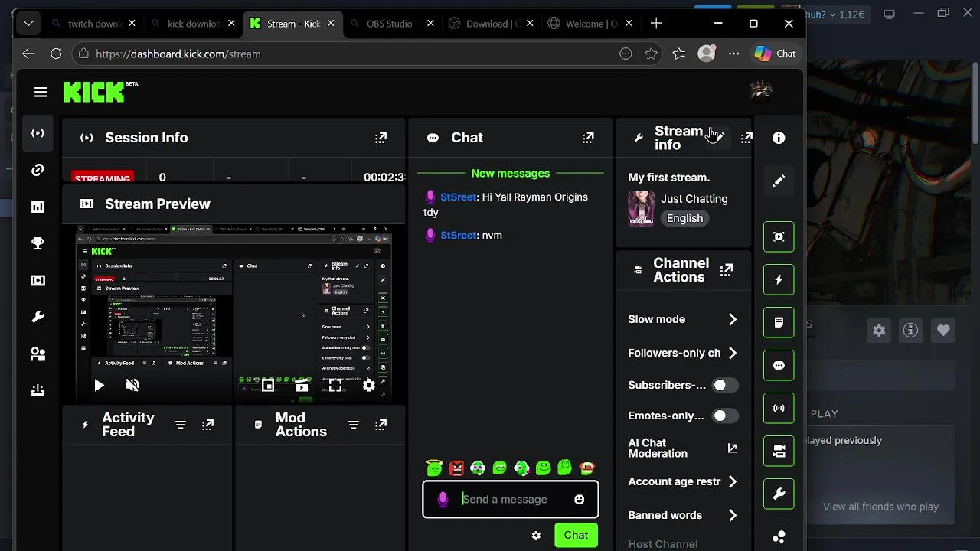Click the Send a message field

tap(510, 499)
